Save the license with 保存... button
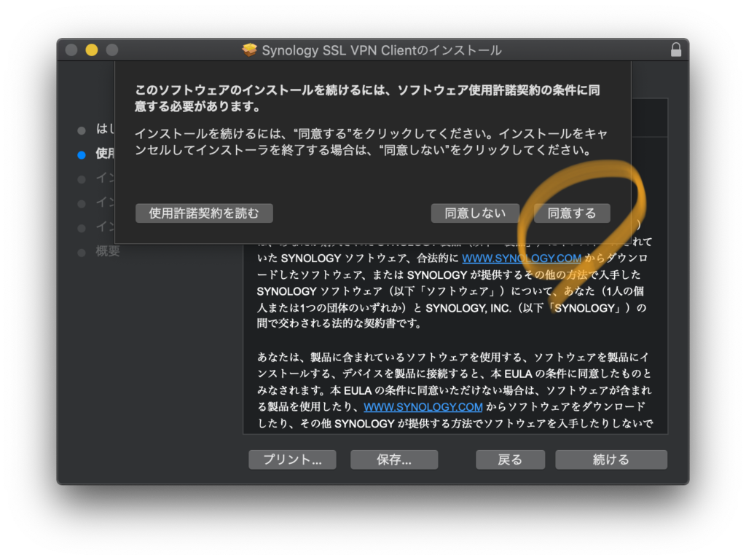 (x=394, y=460)
